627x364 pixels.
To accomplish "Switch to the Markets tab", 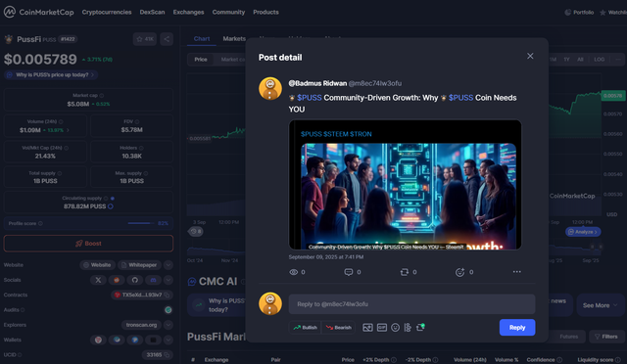I will pyautogui.click(x=234, y=39).
